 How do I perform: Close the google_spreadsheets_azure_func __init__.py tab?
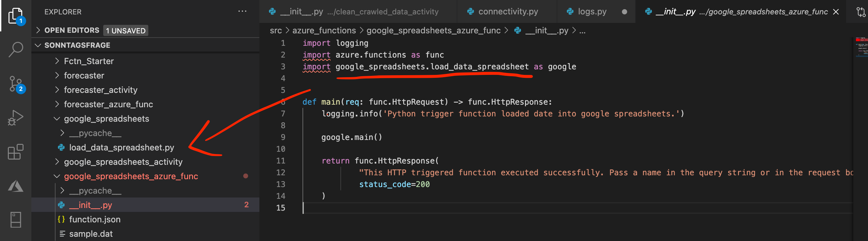pos(836,12)
